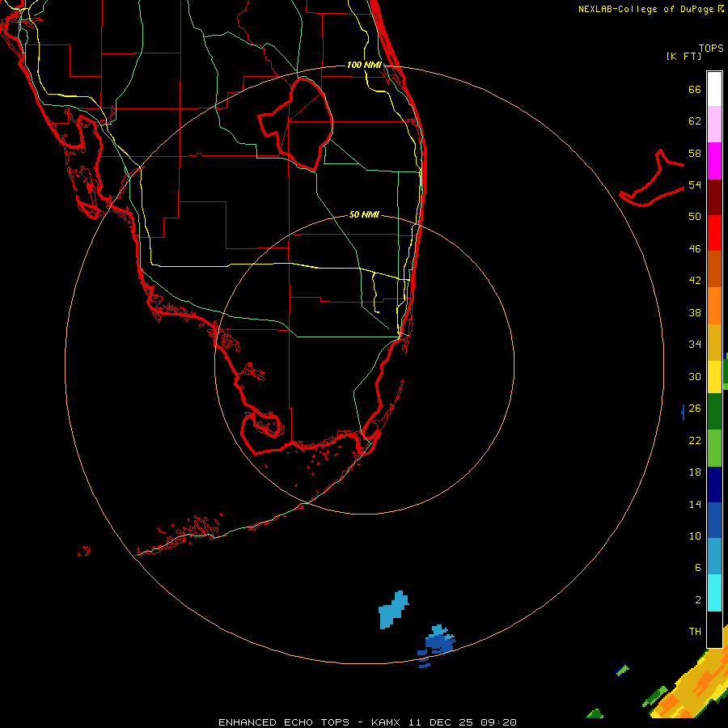This screenshot has height=728, width=728.
Task: Select the 22 legend value
Action: [x=695, y=440]
